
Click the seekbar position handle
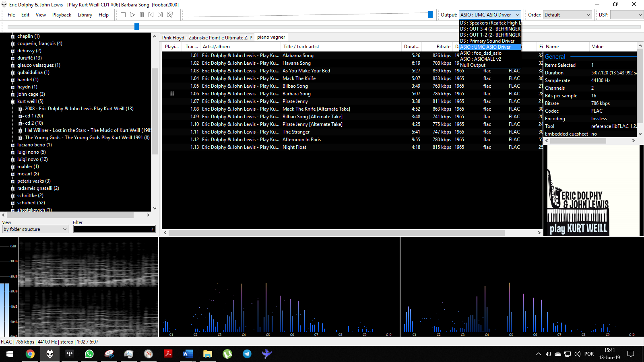pos(136,27)
